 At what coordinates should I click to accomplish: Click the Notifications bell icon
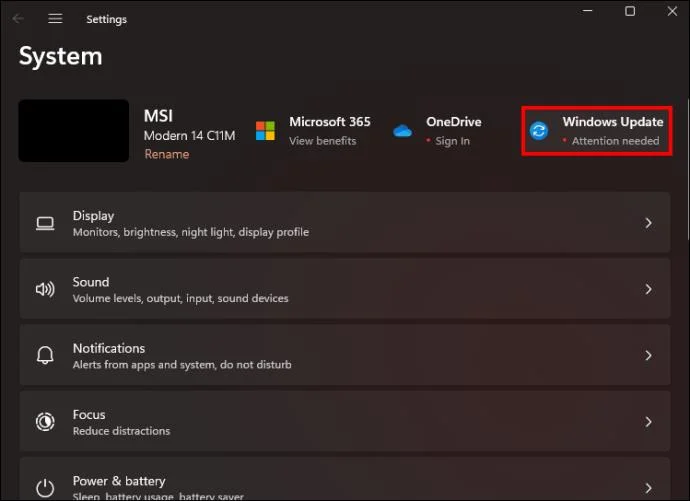pos(45,355)
